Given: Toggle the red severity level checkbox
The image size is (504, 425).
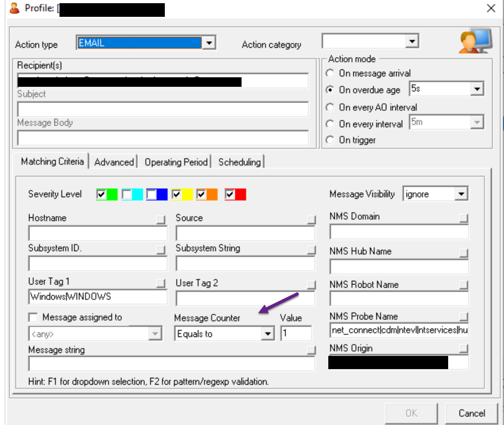Looking at the screenshot, I should click(x=230, y=195).
